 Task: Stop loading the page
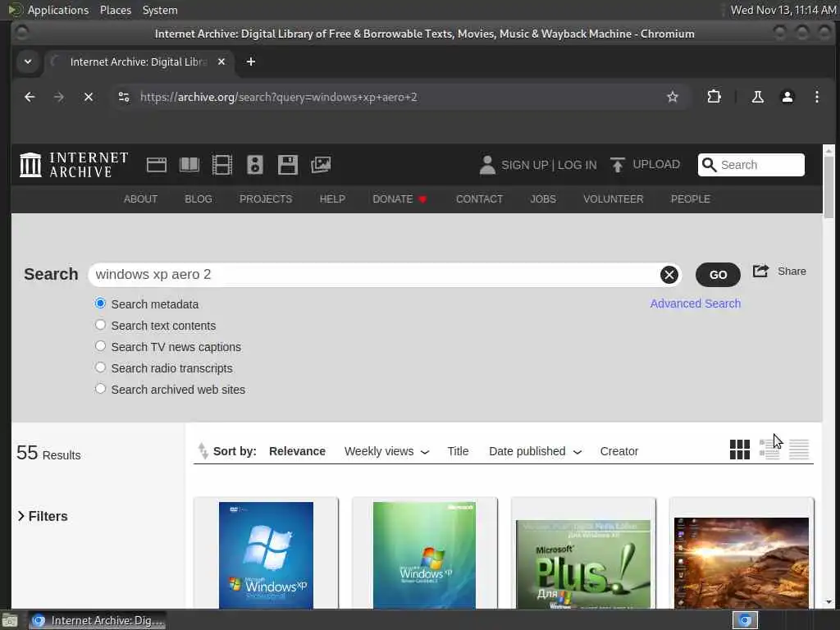point(89,97)
